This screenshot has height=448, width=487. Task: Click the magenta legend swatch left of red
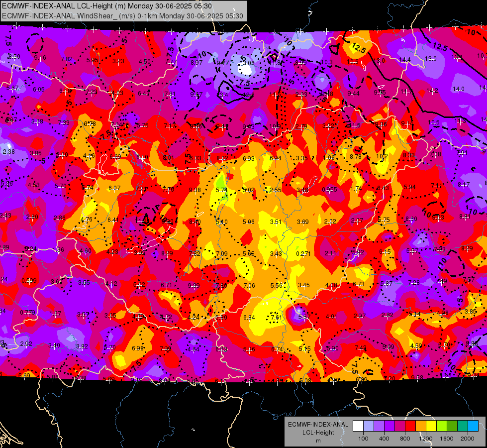[400, 426]
